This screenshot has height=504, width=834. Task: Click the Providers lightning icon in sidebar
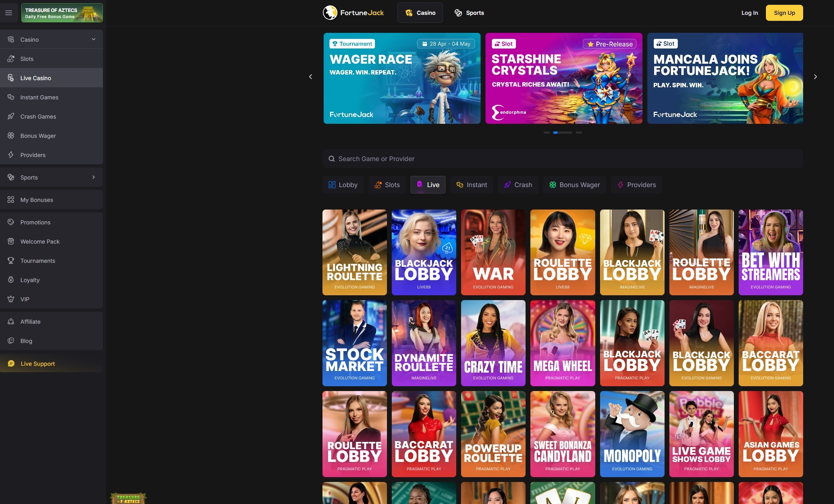click(11, 155)
